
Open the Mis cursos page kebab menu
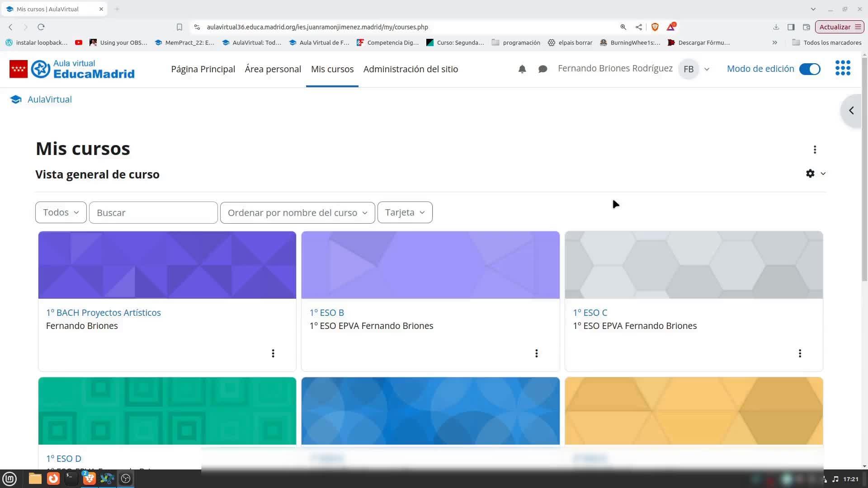pyautogui.click(x=815, y=150)
